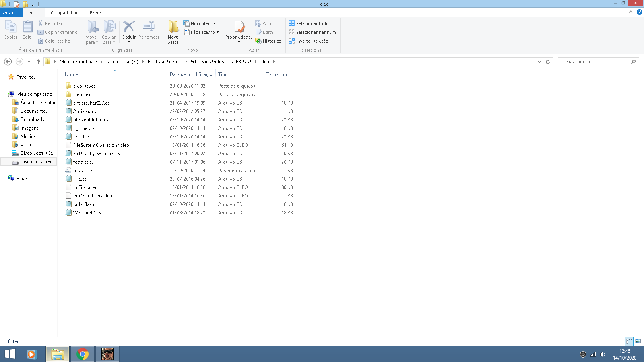Click Inverter seleção
This screenshot has width=644, height=362.
[308, 41]
